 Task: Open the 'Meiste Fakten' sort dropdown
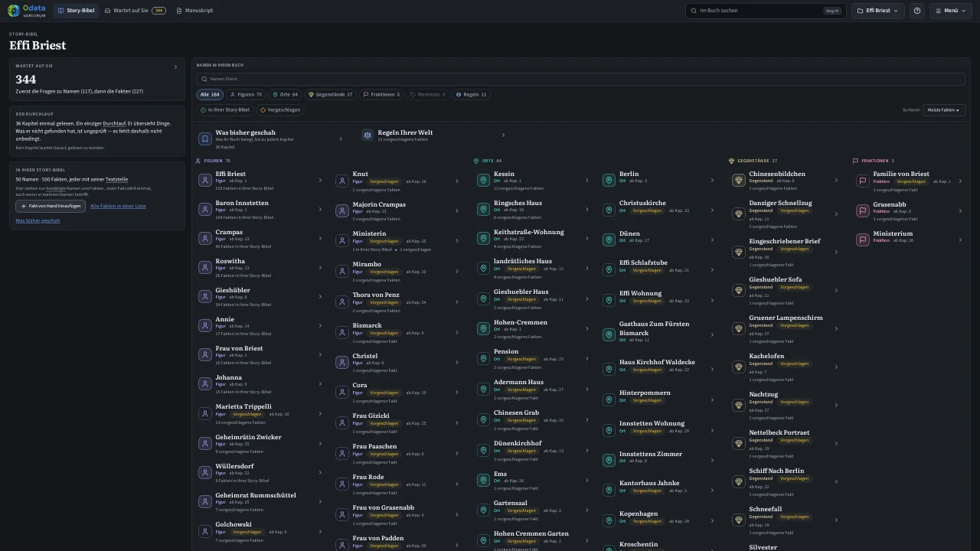click(x=944, y=110)
